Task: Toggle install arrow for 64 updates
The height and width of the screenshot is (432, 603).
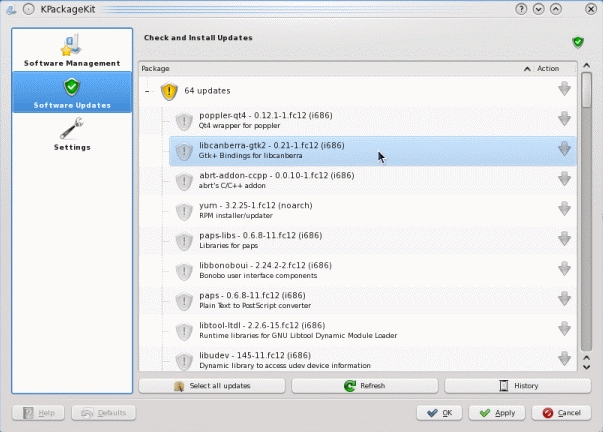Action: [564, 88]
